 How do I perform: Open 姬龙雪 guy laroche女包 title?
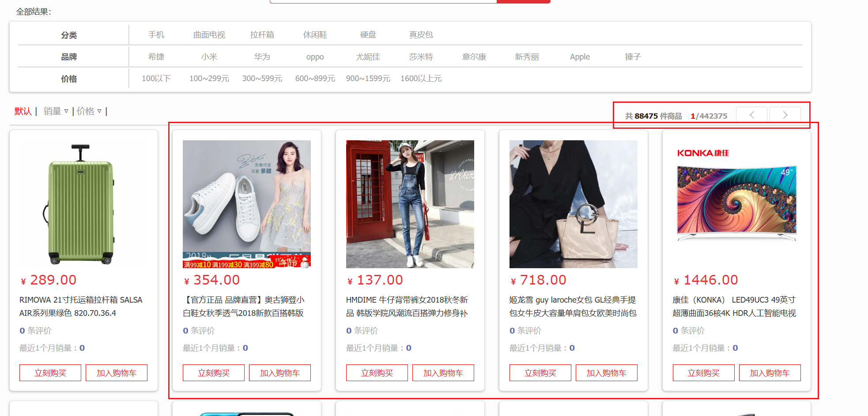(573, 307)
